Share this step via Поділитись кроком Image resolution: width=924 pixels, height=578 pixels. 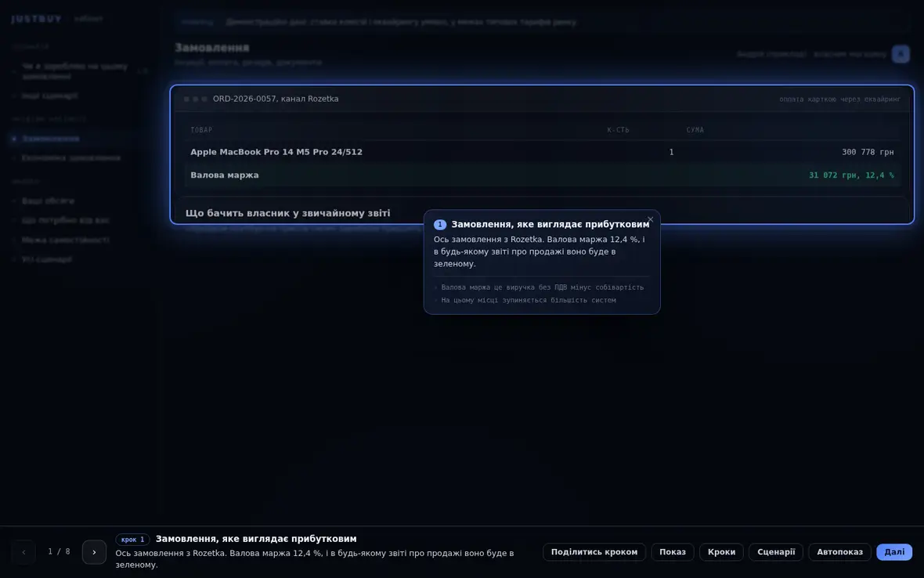(x=594, y=552)
